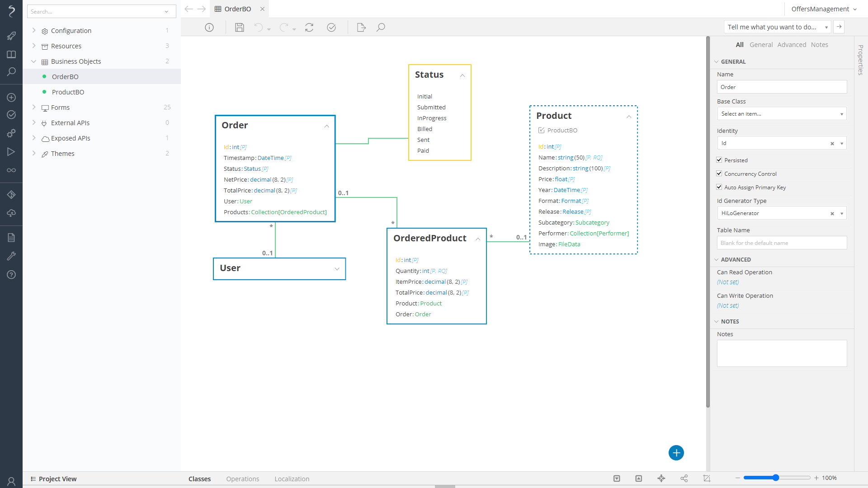
Task: Disable Auto Assign Primary Key checkbox
Action: (719, 187)
